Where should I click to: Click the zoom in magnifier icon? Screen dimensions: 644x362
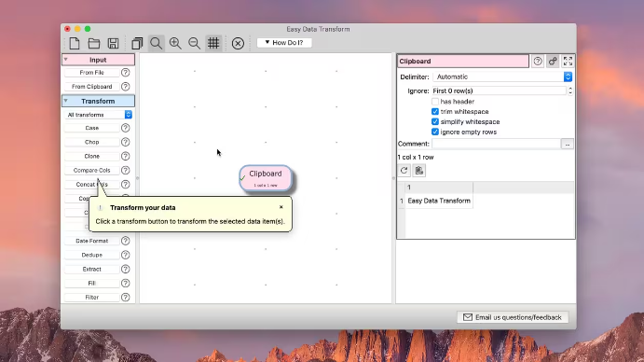click(x=175, y=43)
